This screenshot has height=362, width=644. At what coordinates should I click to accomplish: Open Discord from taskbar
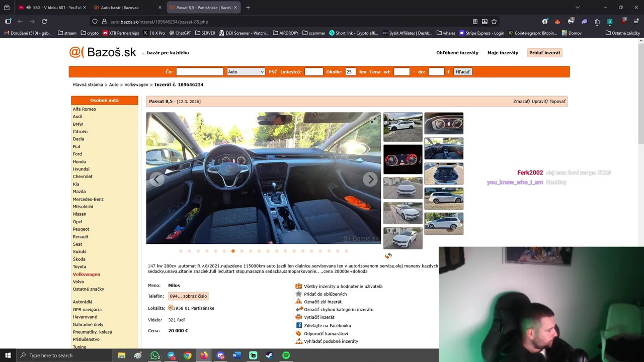coord(220,355)
